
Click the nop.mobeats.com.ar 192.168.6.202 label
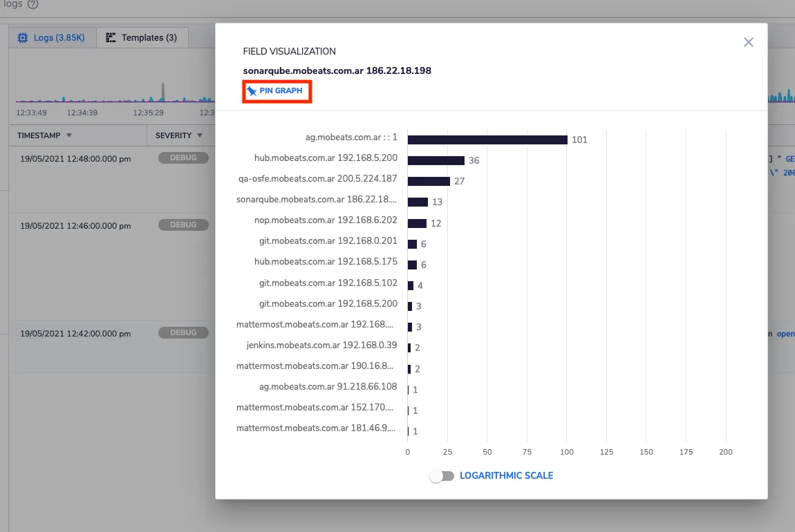[326, 220]
